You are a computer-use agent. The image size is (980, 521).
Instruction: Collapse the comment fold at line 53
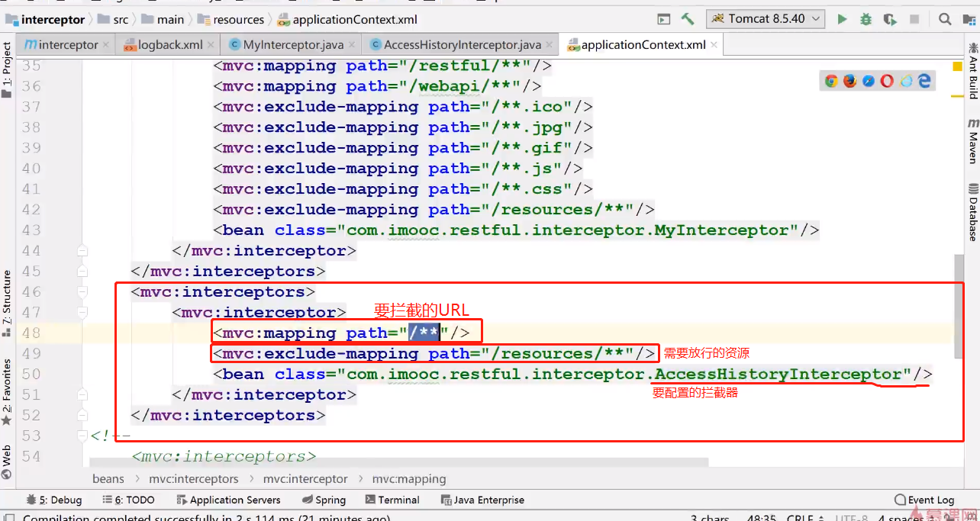pos(82,436)
